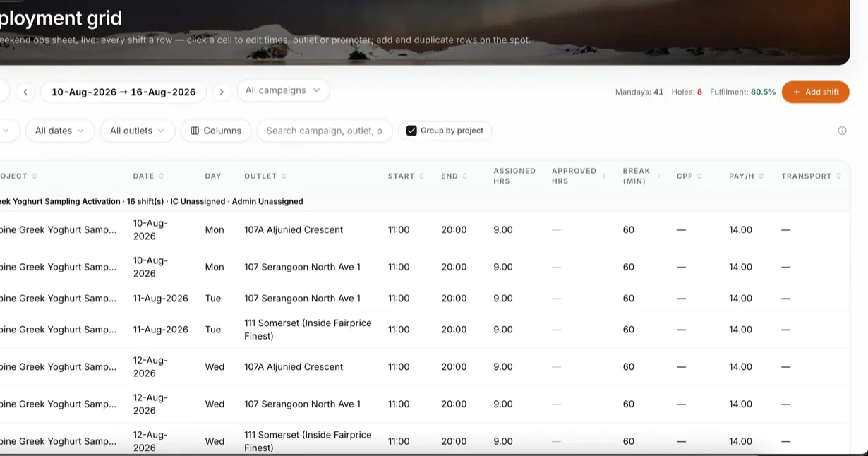Image resolution: width=868 pixels, height=456 pixels.
Task: Sort by Break (min) column
Action: (x=659, y=176)
